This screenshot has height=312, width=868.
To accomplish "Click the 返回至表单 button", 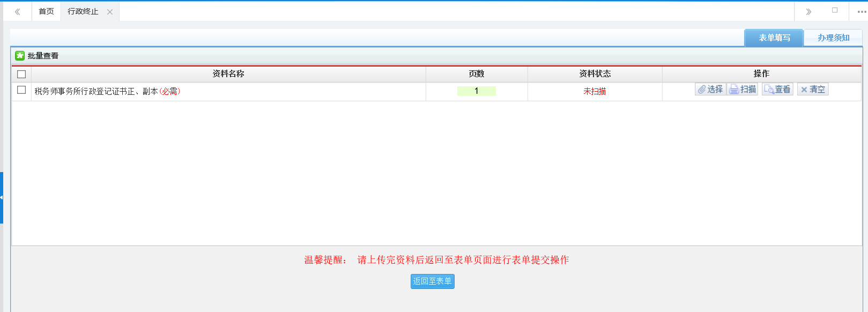I will point(432,281).
